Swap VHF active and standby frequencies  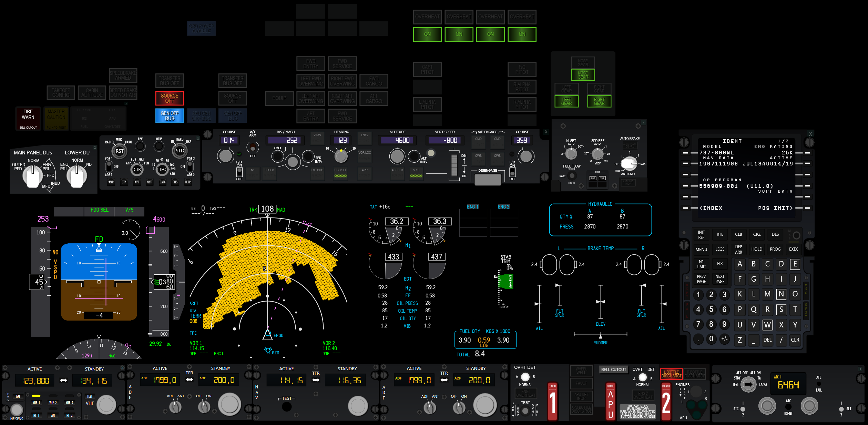pos(63,380)
